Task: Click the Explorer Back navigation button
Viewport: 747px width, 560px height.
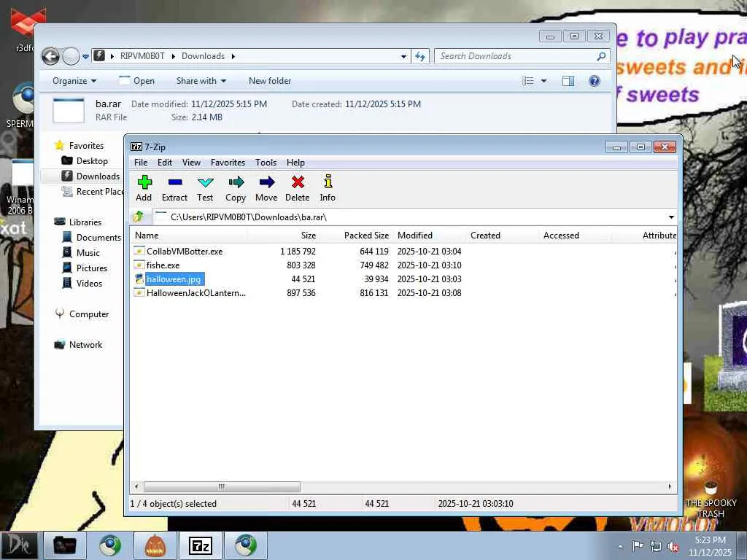Action: pyautogui.click(x=50, y=57)
